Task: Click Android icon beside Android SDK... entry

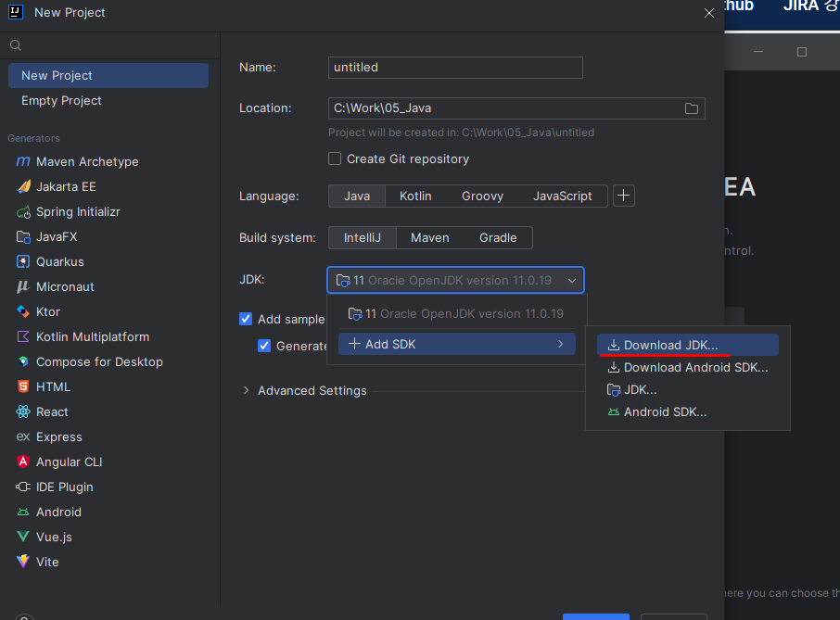Action: coord(614,411)
